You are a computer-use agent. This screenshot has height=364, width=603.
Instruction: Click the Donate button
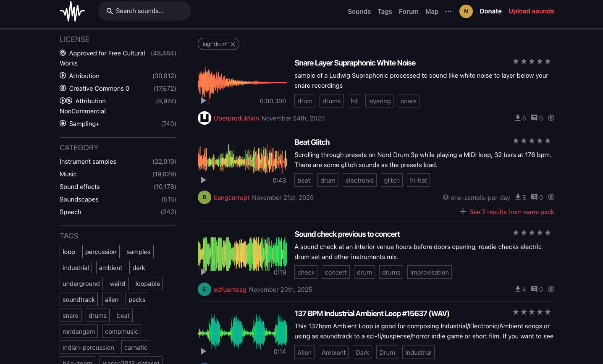pos(490,11)
